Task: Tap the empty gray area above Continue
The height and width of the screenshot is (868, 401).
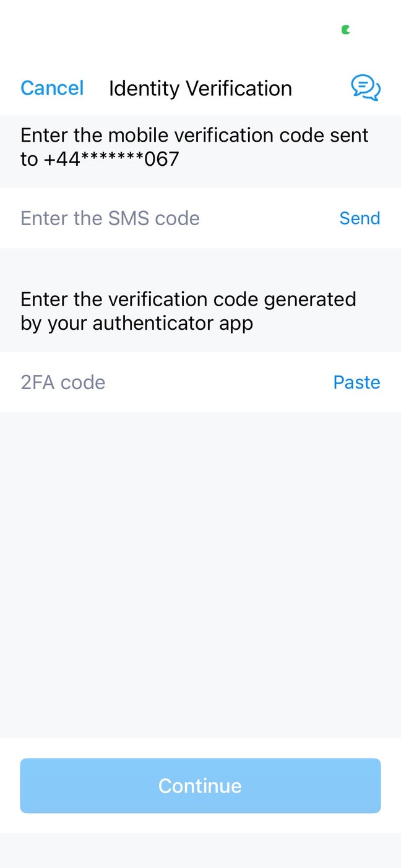Action: (x=200, y=575)
